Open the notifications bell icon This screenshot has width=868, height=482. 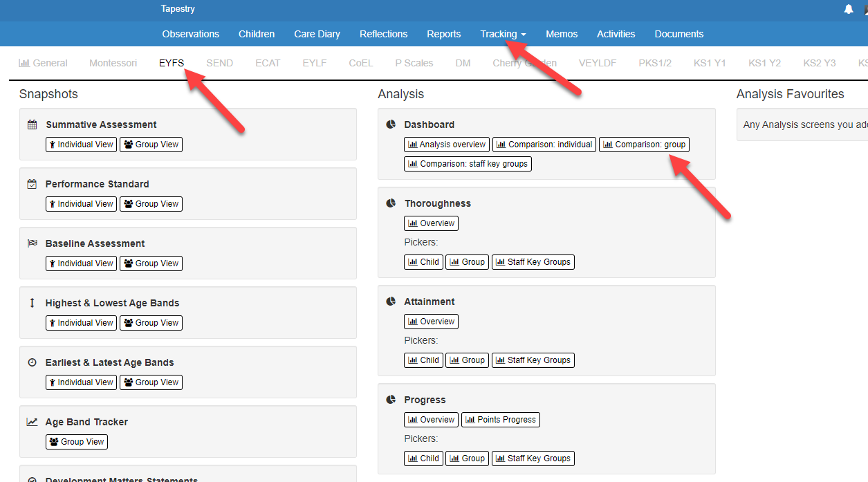[x=849, y=9]
